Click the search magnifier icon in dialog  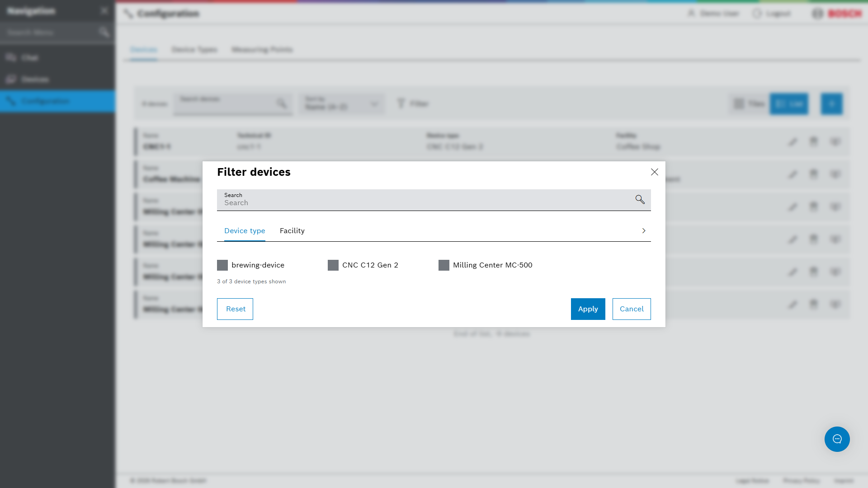click(x=640, y=200)
